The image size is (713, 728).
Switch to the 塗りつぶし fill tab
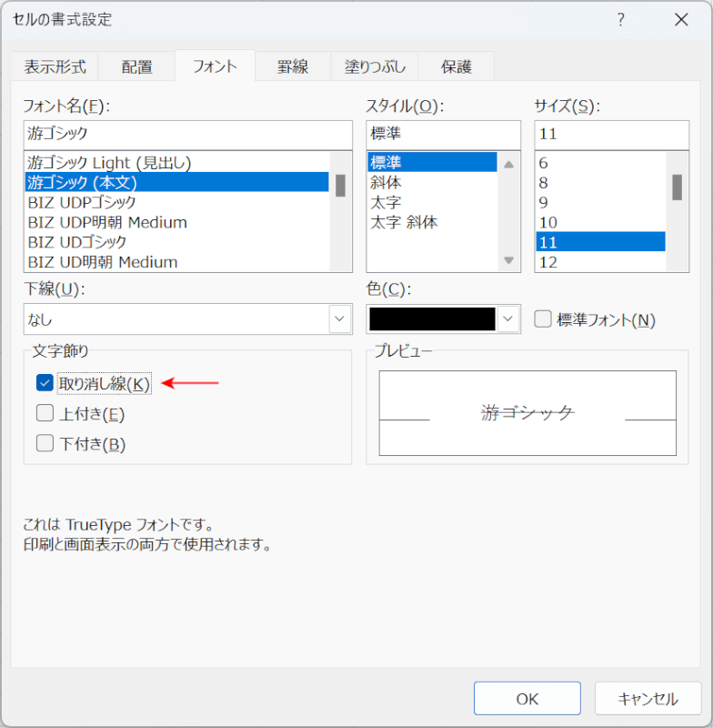pos(368,66)
